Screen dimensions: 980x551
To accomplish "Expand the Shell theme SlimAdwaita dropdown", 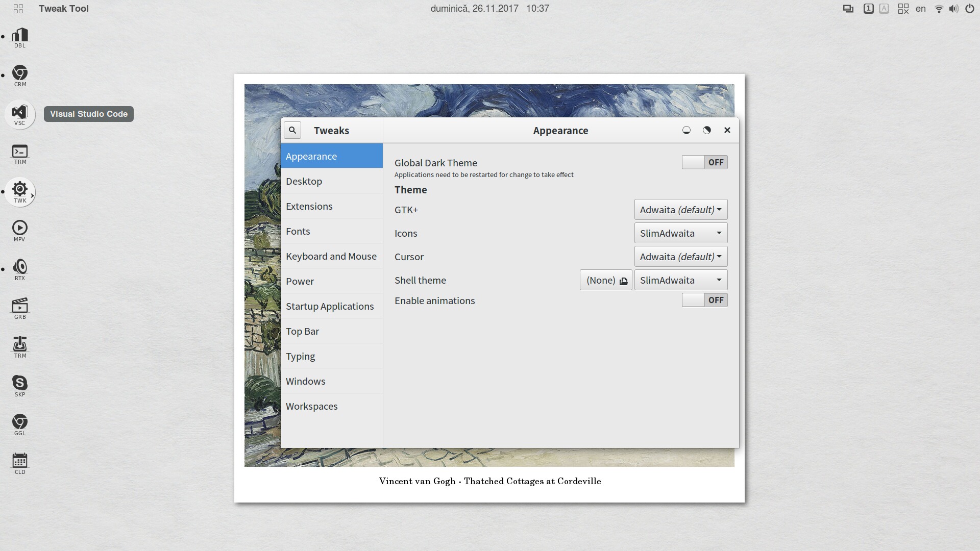I will [x=680, y=280].
